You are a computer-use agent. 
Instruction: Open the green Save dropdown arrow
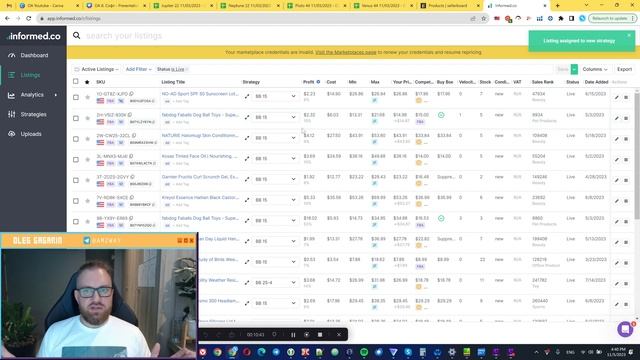pos(574,69)
